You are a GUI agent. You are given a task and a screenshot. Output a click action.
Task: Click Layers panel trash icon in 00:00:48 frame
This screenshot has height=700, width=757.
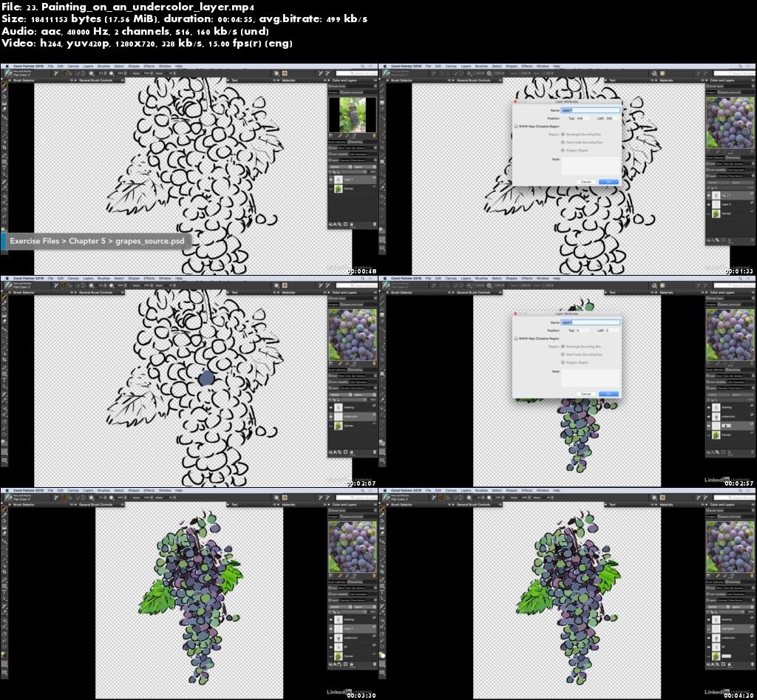[373, 223]
